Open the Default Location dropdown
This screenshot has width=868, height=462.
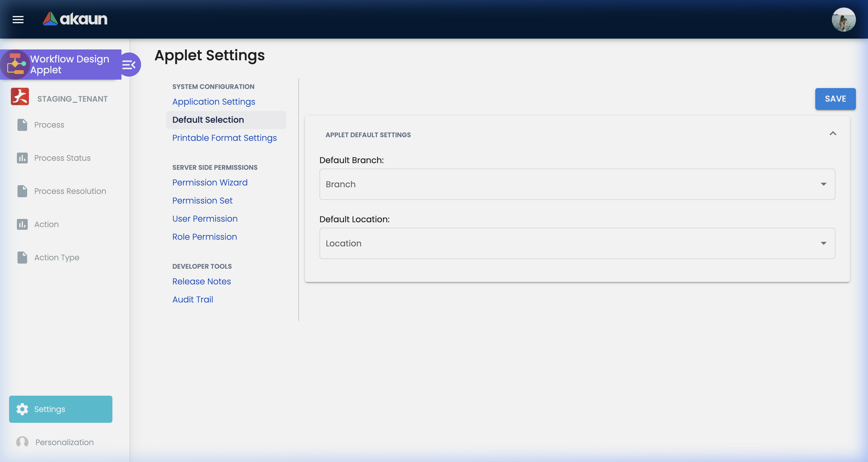pos(577,243)
